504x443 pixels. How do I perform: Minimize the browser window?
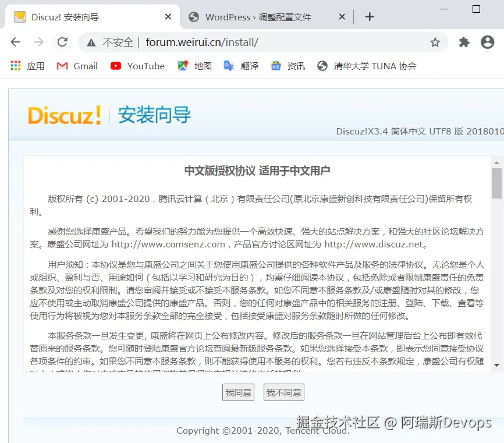point(443,9)
